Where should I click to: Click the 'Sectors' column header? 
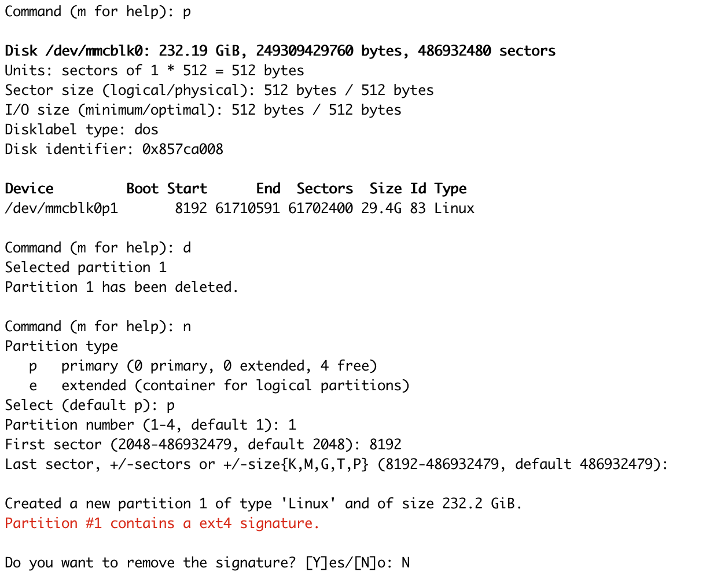tap(325, 189)
